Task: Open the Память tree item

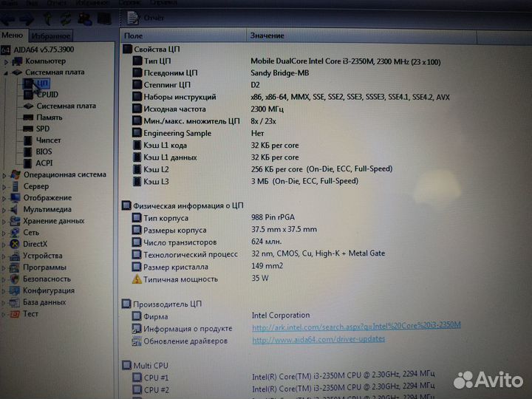Action: [50, 117]
